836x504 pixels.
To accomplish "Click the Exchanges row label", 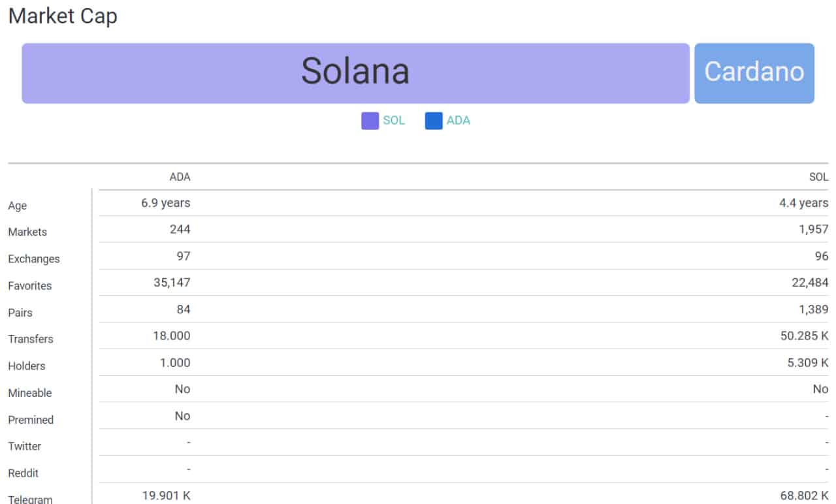I will (34, 259).
